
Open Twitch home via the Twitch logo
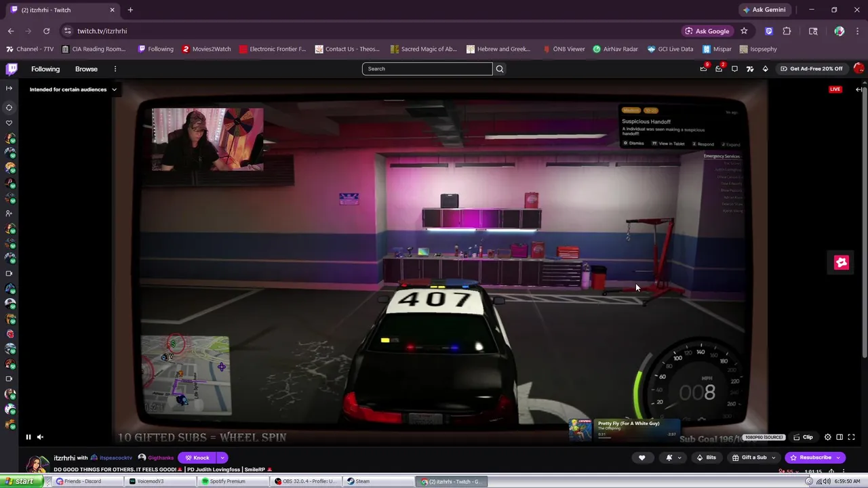tap(12, 68)
